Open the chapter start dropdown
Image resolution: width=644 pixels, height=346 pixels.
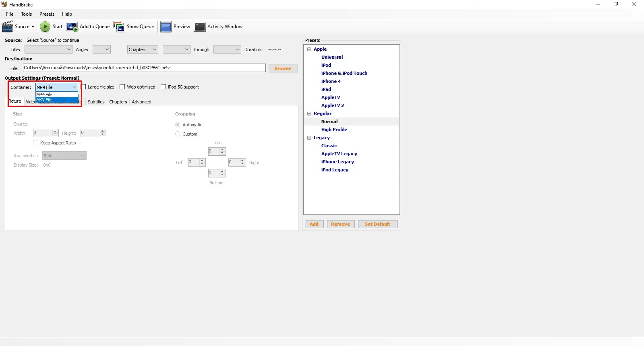pyautogui.click(x=176, y=49)
